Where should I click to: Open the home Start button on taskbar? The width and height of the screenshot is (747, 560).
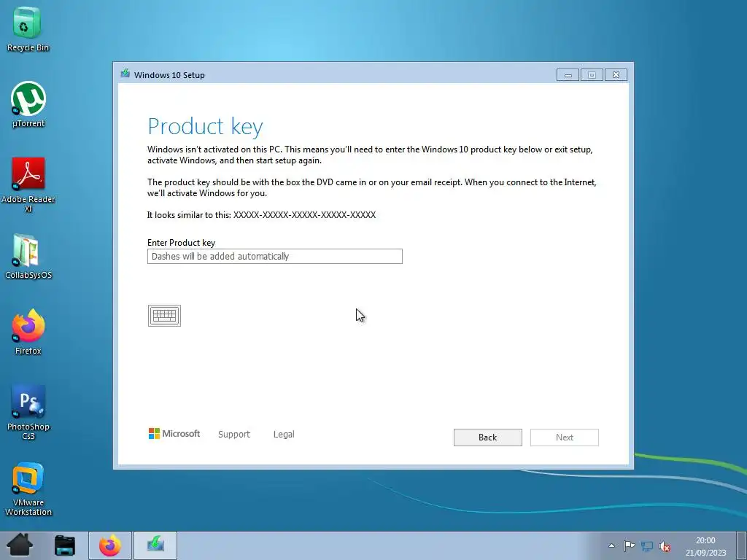click(20, 545)
